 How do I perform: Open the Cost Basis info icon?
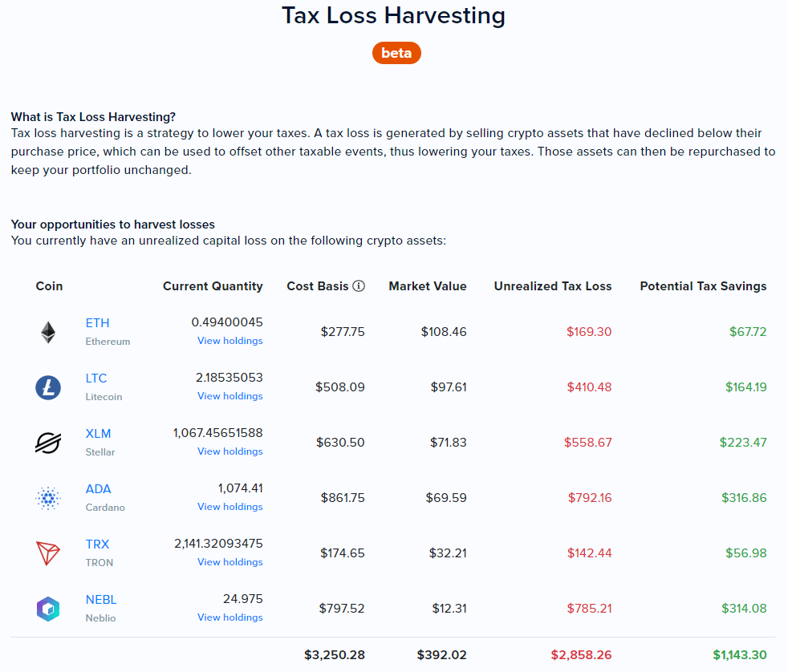359,285
